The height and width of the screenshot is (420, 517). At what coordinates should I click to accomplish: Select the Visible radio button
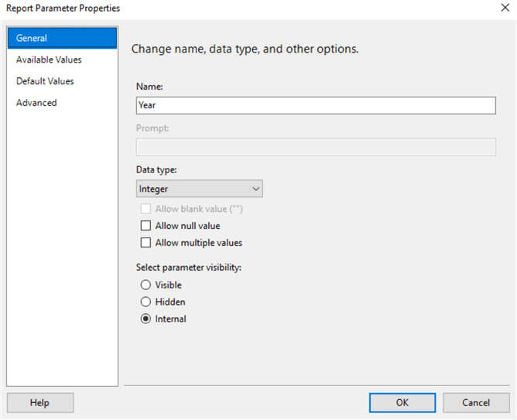pos(146,285)
